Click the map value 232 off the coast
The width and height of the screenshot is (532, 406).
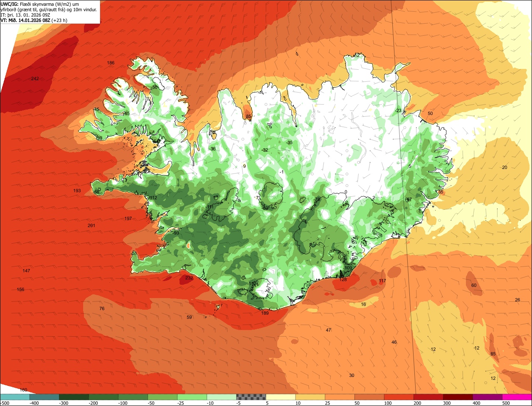[x=189, y=278]
